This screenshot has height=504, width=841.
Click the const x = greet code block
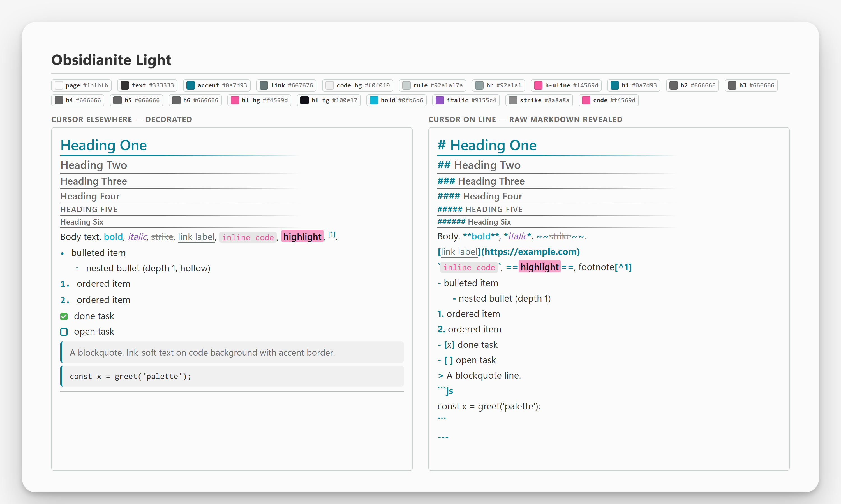232,376
